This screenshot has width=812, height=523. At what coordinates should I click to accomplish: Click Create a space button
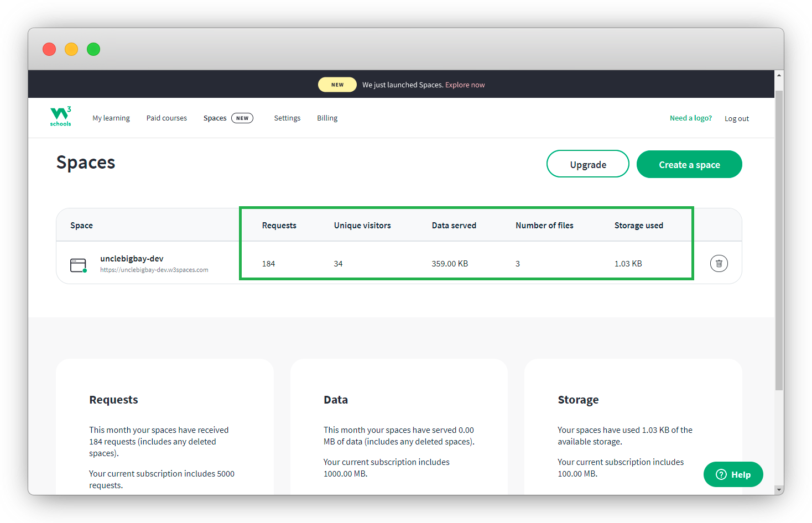[689, 164]
